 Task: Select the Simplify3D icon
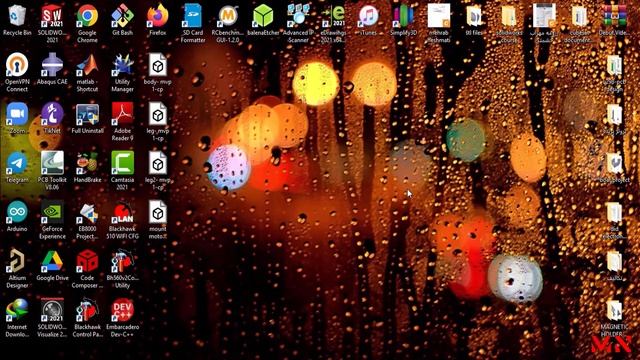click(403, 16)
